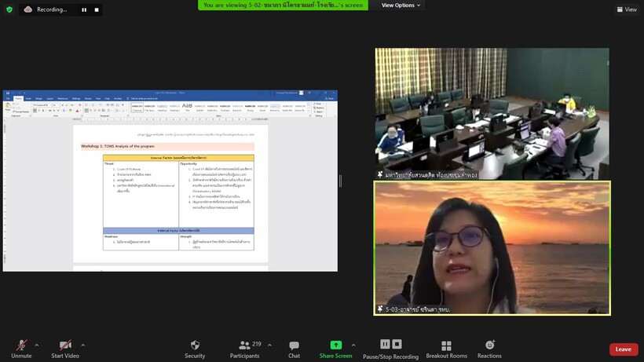Switch to the Layout tab in Word
644x362 pixels.
click(x=49, y=98)
